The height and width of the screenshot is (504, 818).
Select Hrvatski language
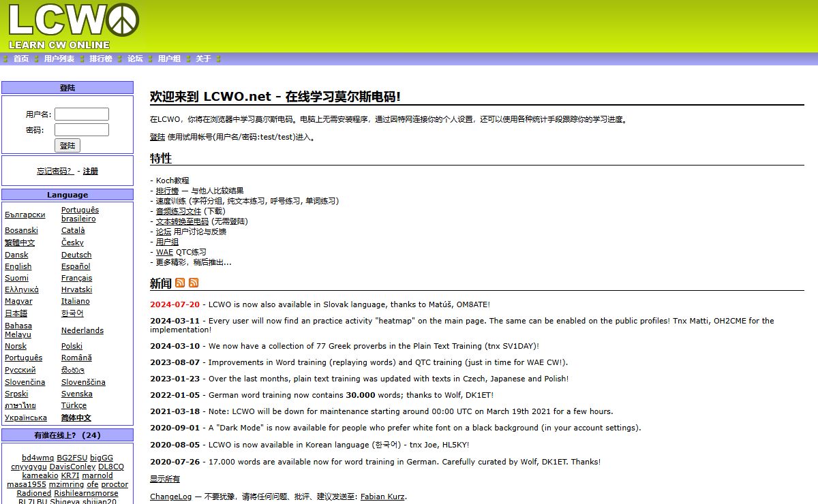(x=76, y=289)
